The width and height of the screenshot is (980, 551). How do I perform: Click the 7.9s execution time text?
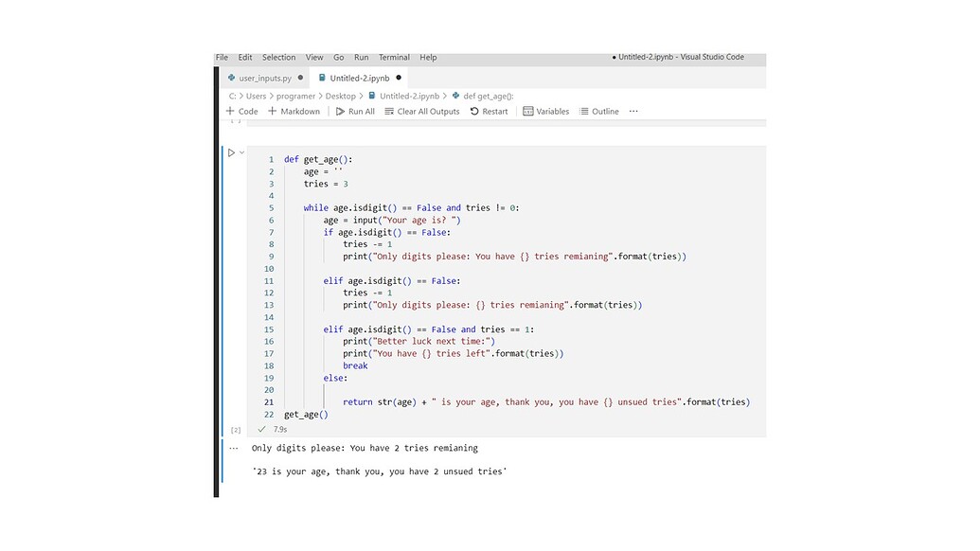click(280, 429)
